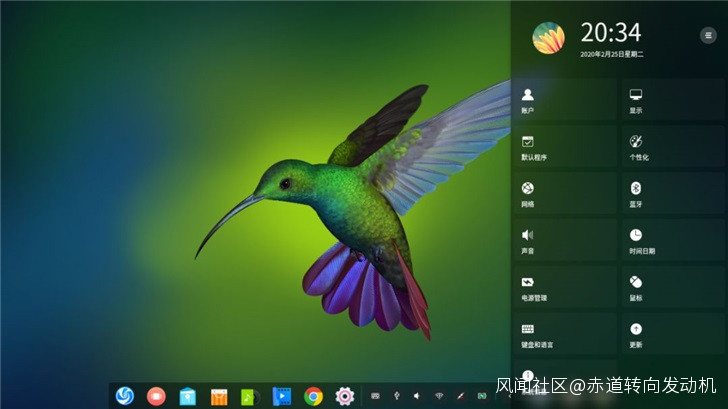Open the 默认程序 (Default Applications) tile

coord(565,147)
